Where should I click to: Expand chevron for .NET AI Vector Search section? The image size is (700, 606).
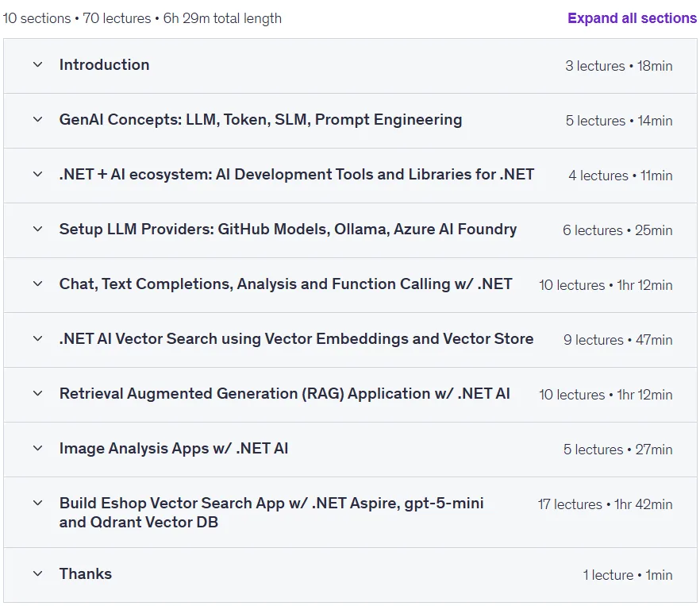point(38,339)
